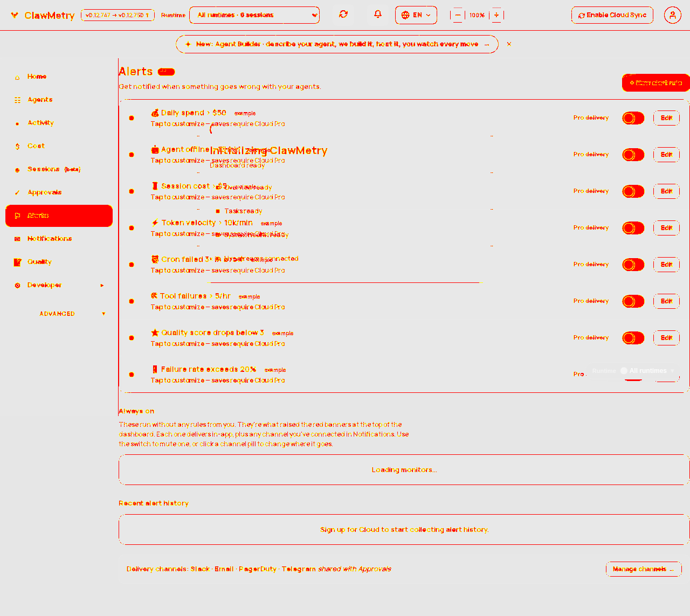Click the 'Loading monitors…' text
This screenshot has width=690, height=616.
pyautogui.click(x=404, y=470)
